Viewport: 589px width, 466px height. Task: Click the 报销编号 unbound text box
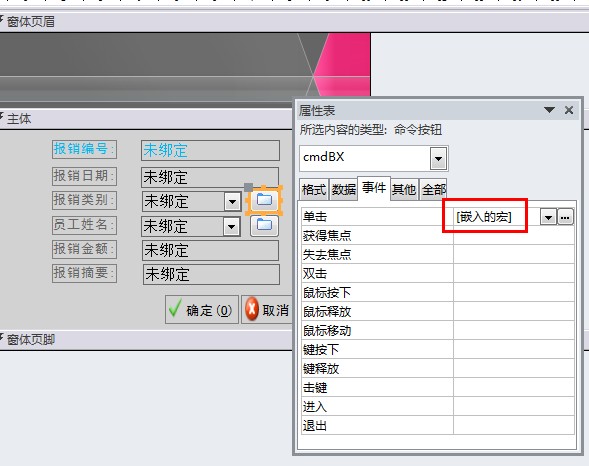pyautogui.click(x=210, y=151)
